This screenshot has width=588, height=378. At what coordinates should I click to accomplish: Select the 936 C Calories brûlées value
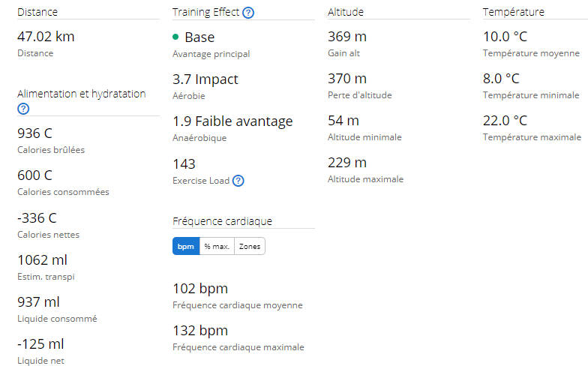pyautogui.click(x=34, y=133)
